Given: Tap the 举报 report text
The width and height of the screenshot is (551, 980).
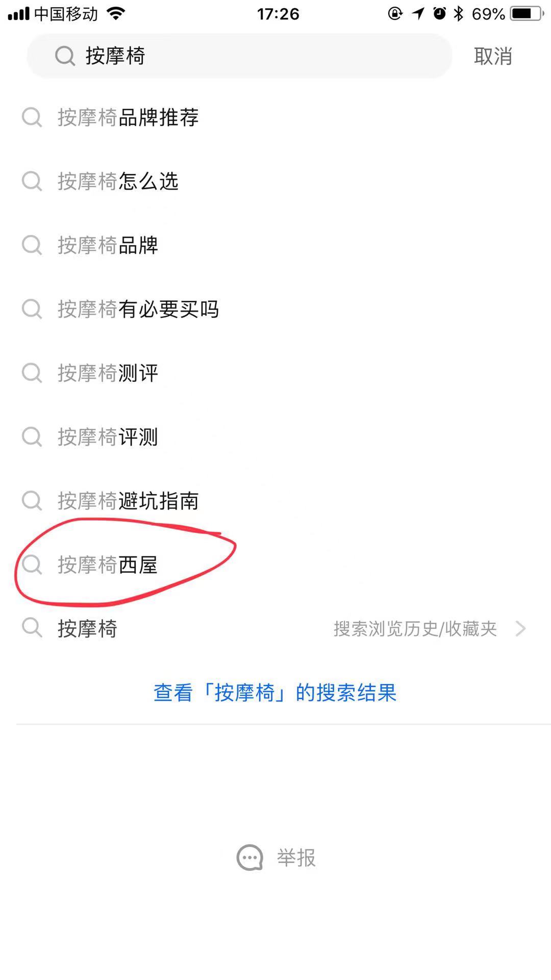Looking at the screenshot, I should 296,857.
